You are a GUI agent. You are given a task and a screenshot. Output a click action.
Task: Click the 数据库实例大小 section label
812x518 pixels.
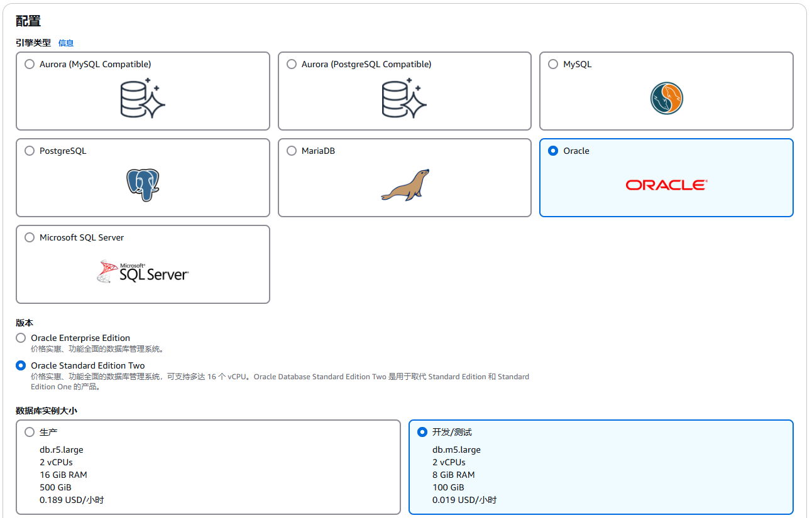click(47, 411)
